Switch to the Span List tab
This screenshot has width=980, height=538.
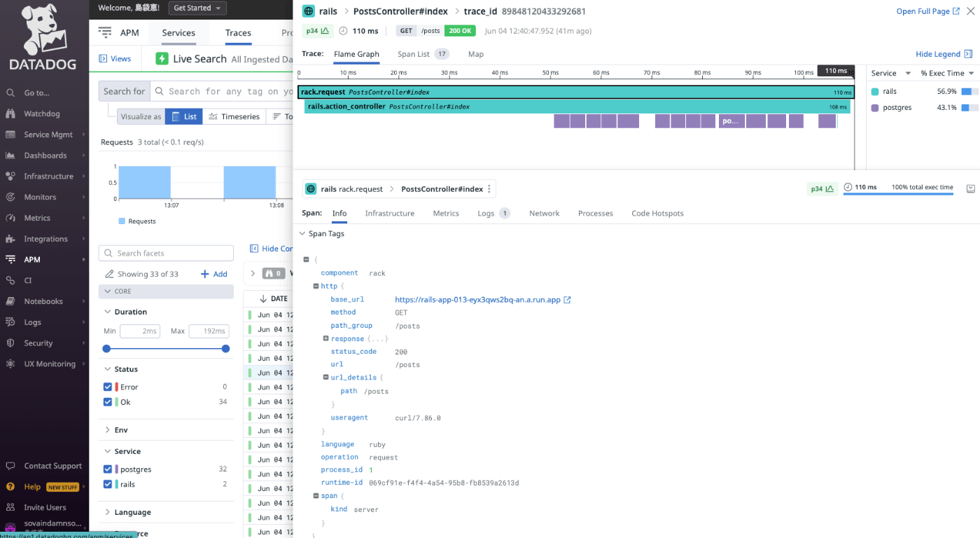coord(423,54)
